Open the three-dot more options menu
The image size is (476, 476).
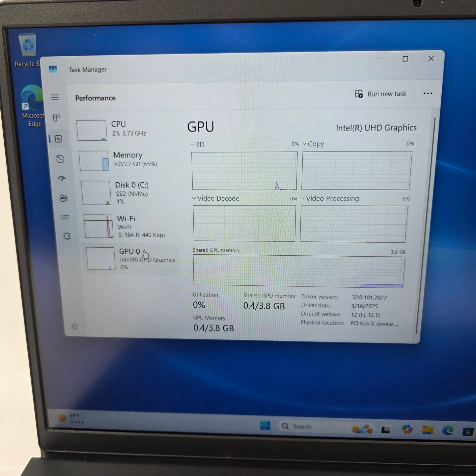click(x=428, y=94)
